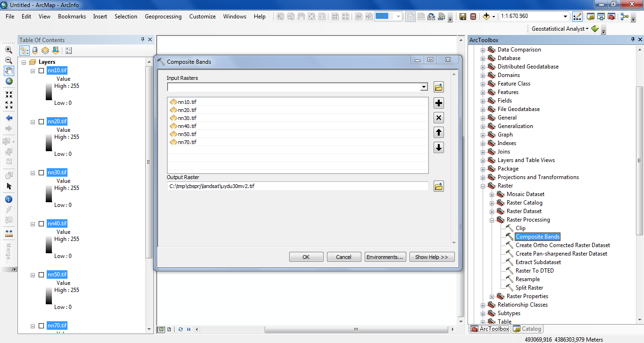Open the Input Rasters dropdown list

point(424,87)
